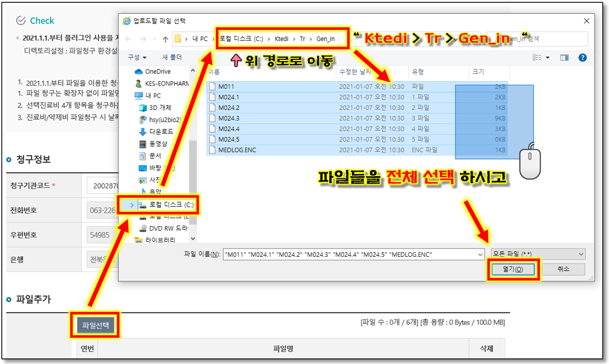Click the 파일선택 button on the page

[96, 326]
